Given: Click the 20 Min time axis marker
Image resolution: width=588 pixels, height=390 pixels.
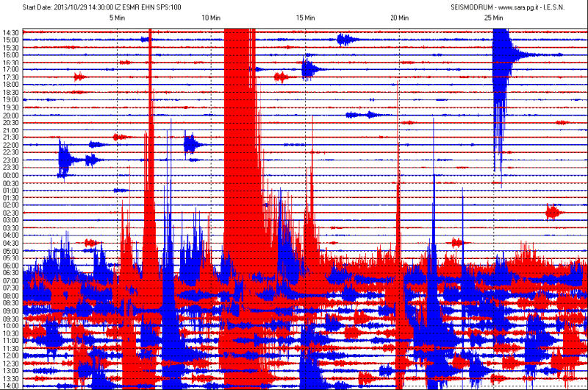Looking at the screenshot, I should click(399, 17).
